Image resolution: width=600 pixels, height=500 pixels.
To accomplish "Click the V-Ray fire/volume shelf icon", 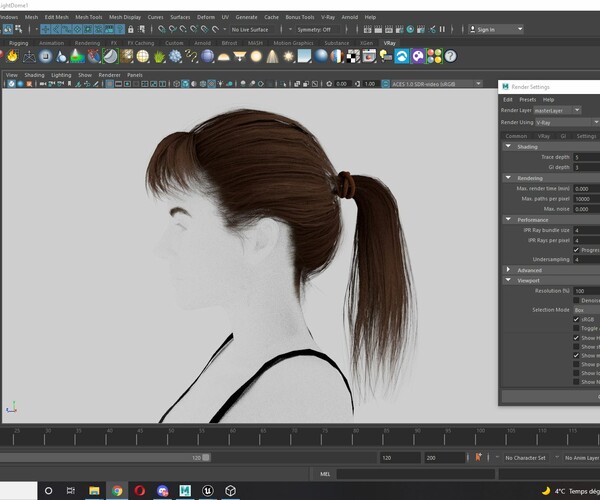I will click(13, 56).
